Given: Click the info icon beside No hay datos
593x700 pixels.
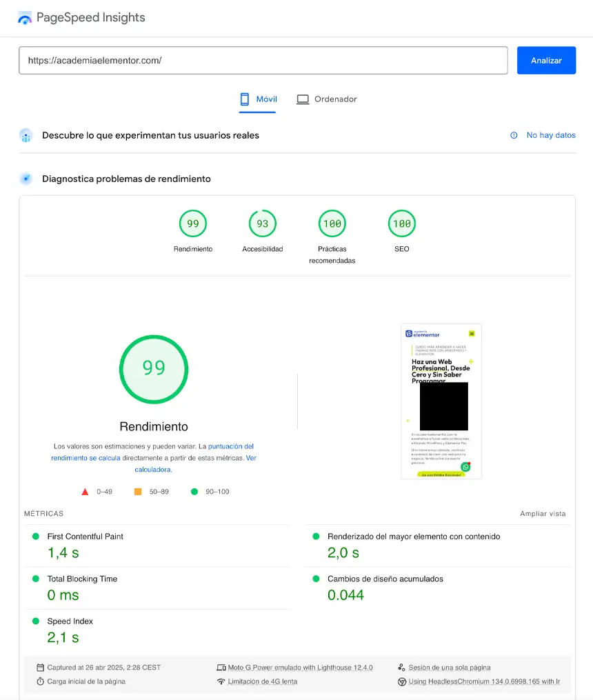Looking at the screenshot, I should [x=514, y=135].
